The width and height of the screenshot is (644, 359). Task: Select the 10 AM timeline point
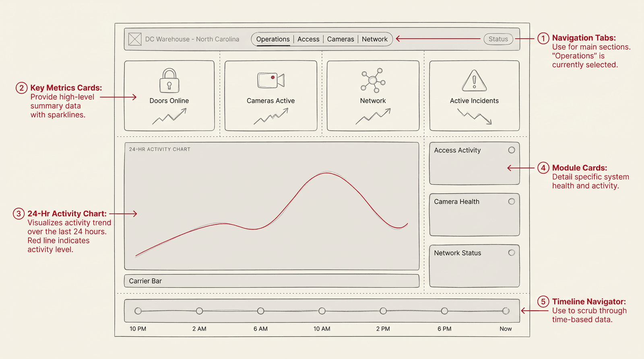(x=322, y=311)
